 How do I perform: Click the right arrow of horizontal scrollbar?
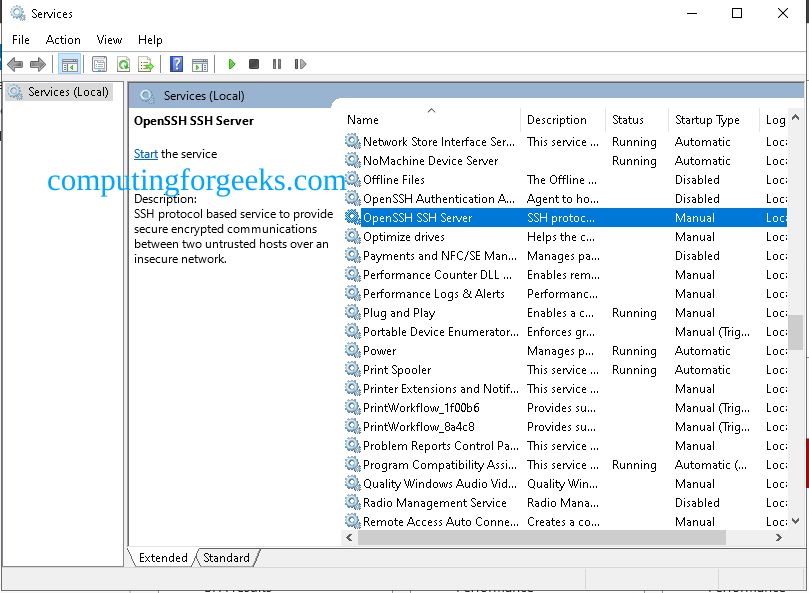pyautogui.click(x=781, y=537)
